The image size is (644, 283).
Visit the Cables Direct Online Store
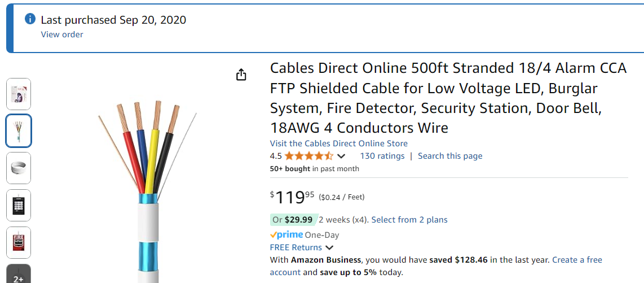[339, 143]
